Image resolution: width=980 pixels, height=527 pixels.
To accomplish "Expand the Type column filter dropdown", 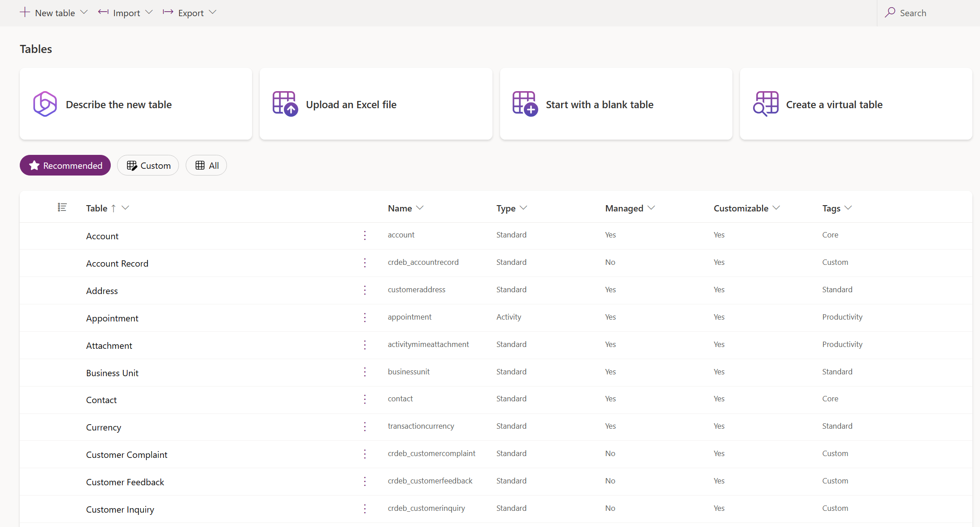I will click(524, 208).
